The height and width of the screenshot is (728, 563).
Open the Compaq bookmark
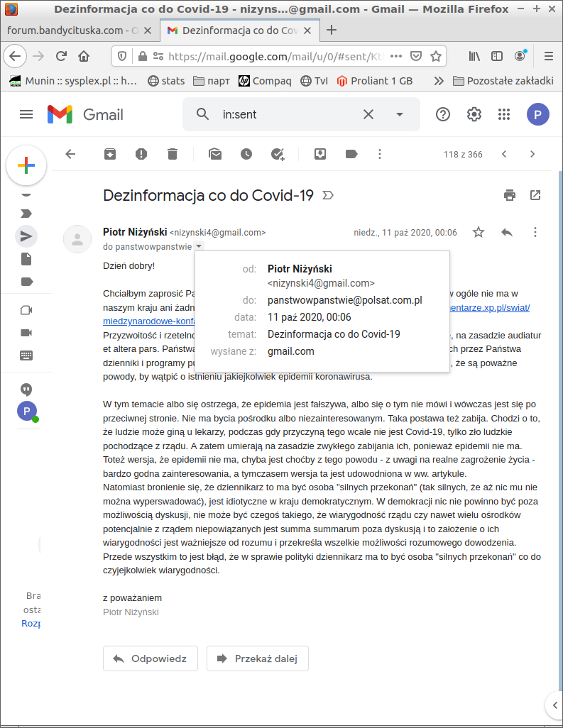click(x=265, y=81)
